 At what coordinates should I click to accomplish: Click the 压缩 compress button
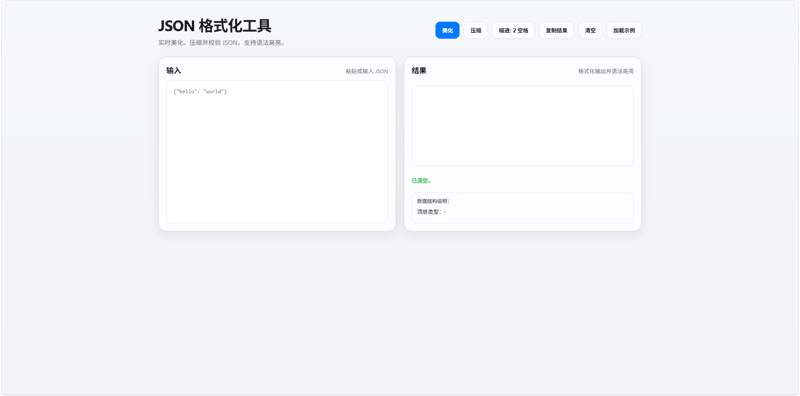coord(476,30)
